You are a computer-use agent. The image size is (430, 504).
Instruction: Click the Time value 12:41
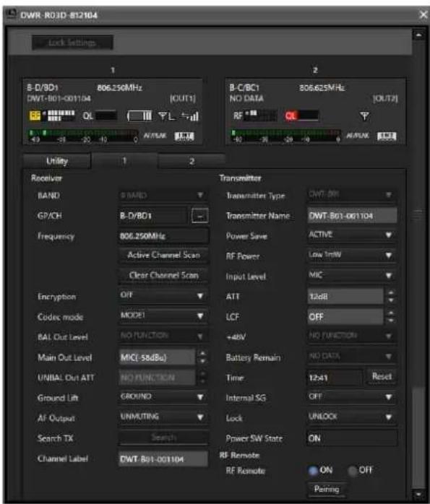pyautogui.click(x=335, y=378)
